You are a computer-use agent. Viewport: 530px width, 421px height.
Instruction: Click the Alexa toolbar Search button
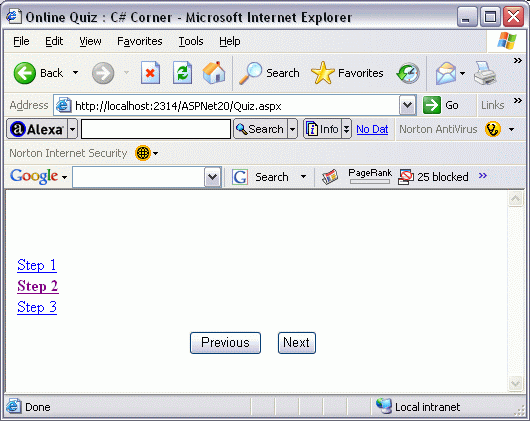260,129
